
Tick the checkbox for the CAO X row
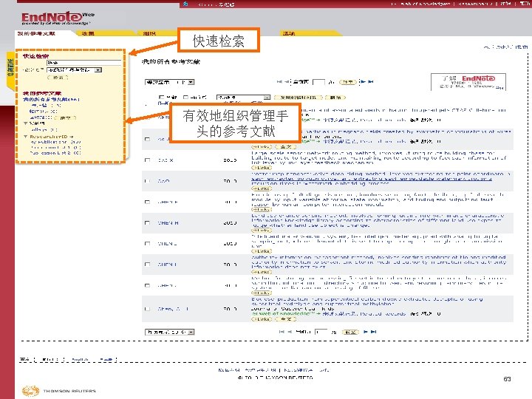tap(147, 160)
